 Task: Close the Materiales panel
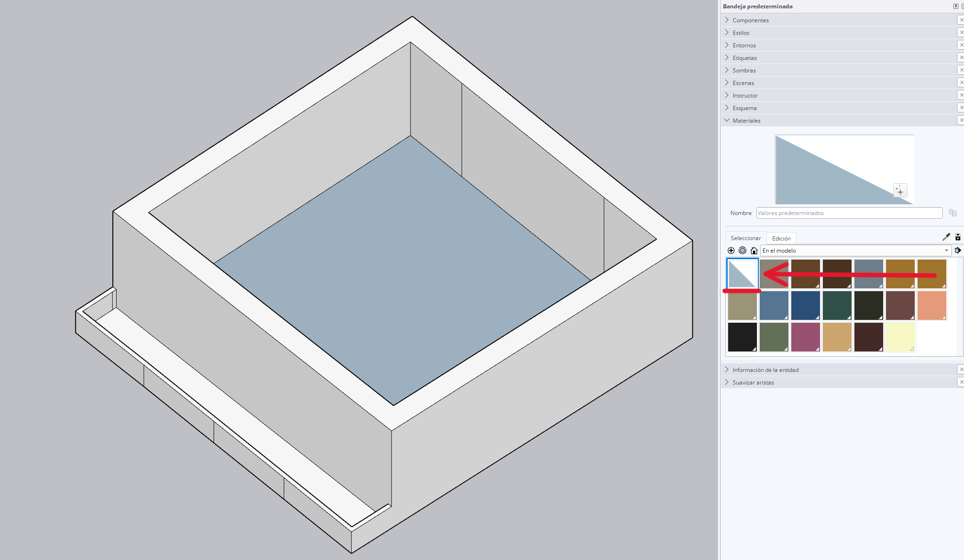[961, 120]
